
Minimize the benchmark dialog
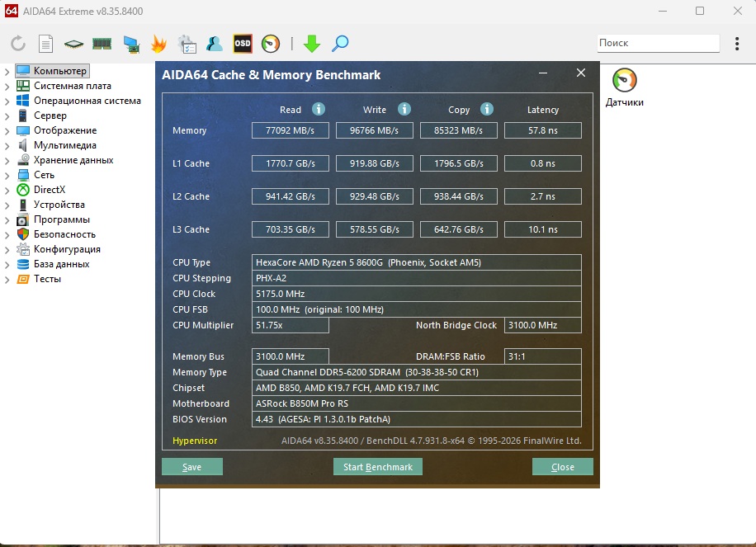543,73
